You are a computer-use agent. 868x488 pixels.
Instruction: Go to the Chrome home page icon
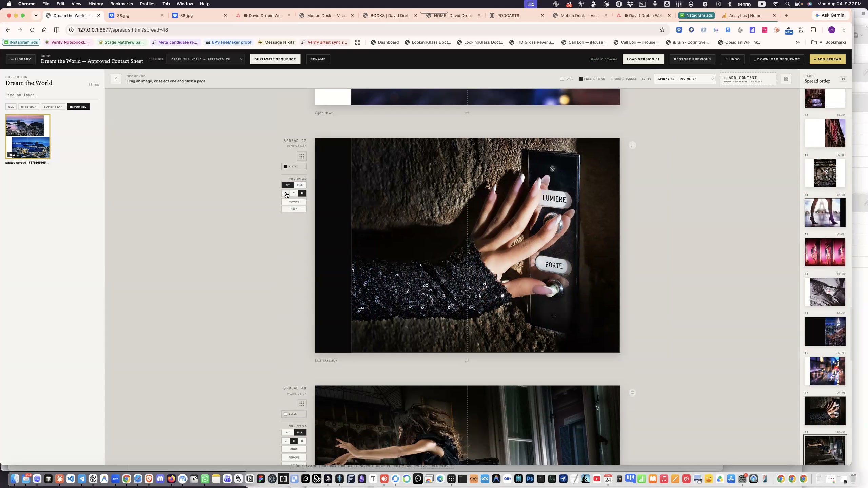[44, 30]
